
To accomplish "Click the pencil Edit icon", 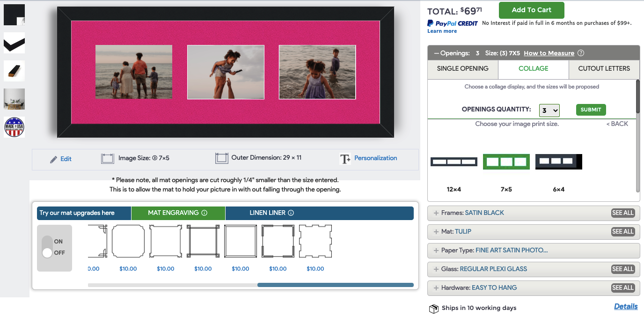I will tap(54, 159).
